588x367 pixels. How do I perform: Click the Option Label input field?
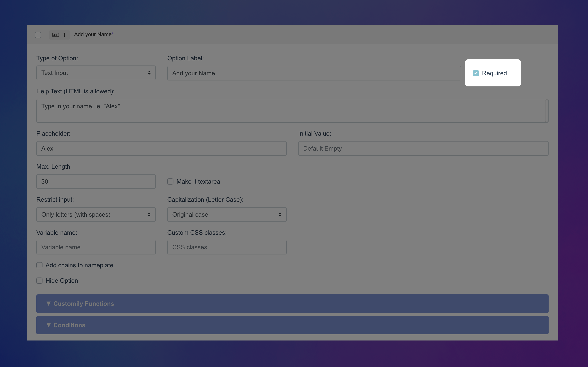(x=314, y=73)
